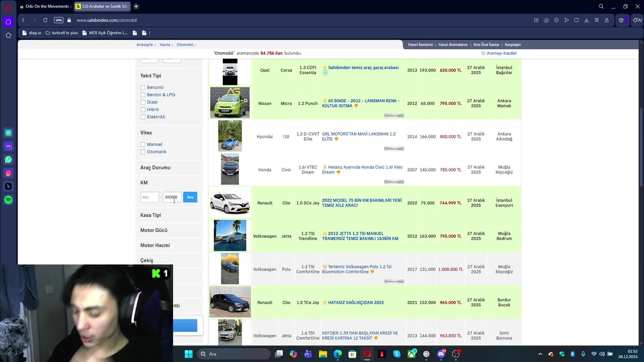The image size is (644, 362).
Task: Check the Dizel fuel checkbox
Action: tap(143, 102)
